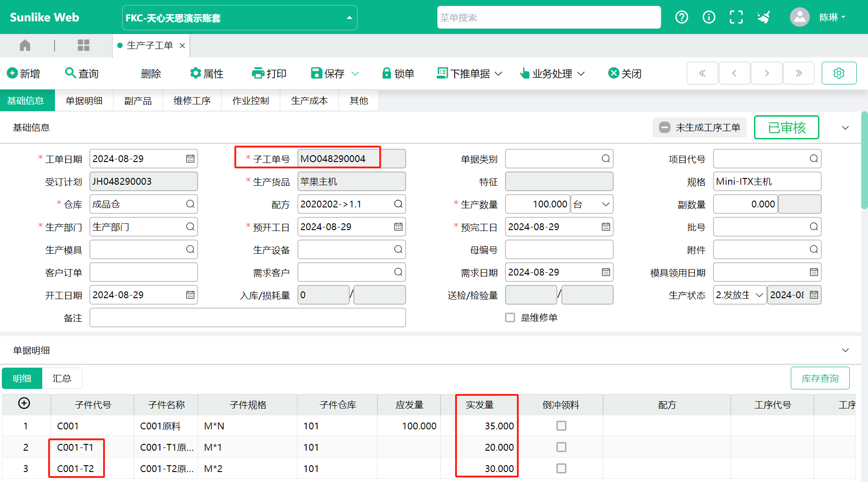Screen dimensions: 868x482
Task: Open calendar for 工单日期
Action: tap(190, 158)
